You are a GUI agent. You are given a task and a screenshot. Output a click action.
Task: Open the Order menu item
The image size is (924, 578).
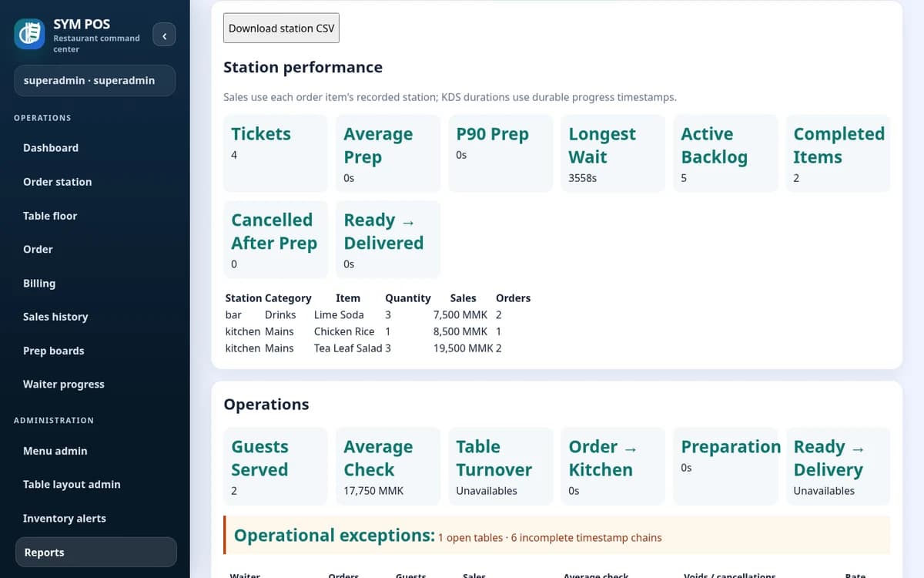point(95,249)
